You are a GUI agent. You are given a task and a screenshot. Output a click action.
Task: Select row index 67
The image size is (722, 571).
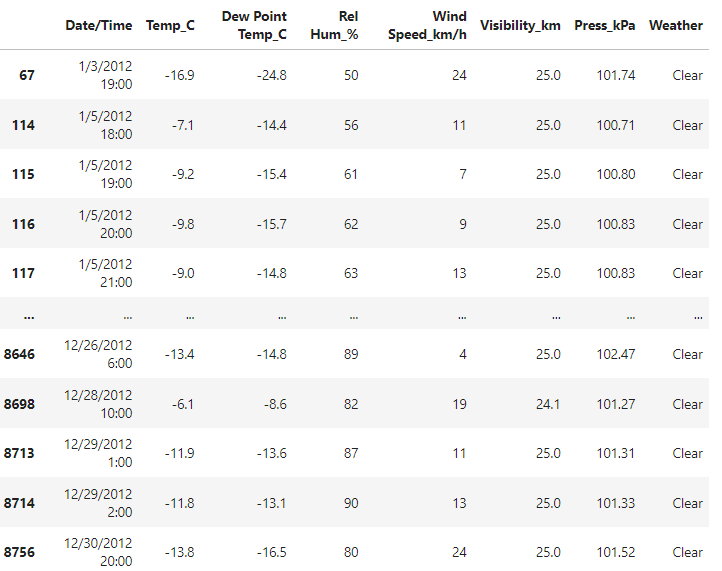coord(27,75)
